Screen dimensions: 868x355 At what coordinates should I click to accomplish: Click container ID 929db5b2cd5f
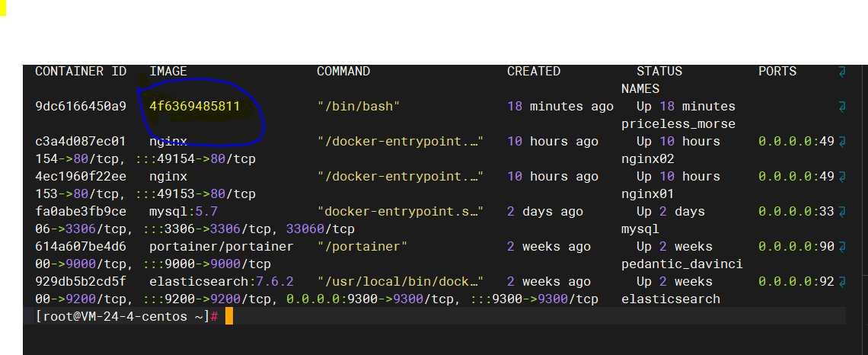[x=81, y=282]
